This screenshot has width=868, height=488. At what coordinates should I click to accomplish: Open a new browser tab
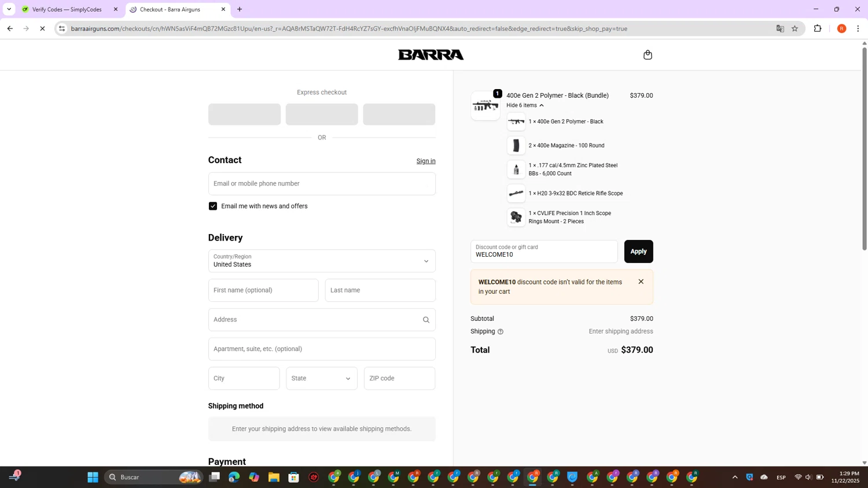pyautogui.click(x=240, y=9)
